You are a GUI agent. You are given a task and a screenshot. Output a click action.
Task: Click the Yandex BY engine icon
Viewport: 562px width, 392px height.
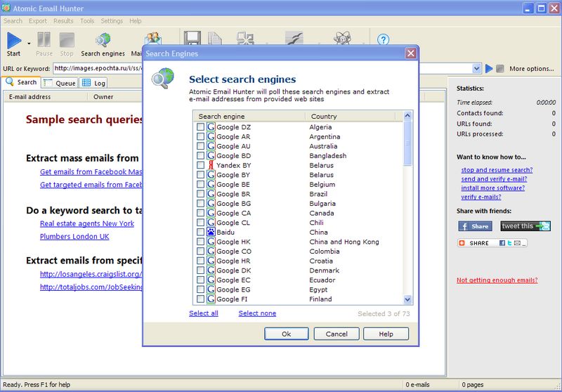(211, 165)
